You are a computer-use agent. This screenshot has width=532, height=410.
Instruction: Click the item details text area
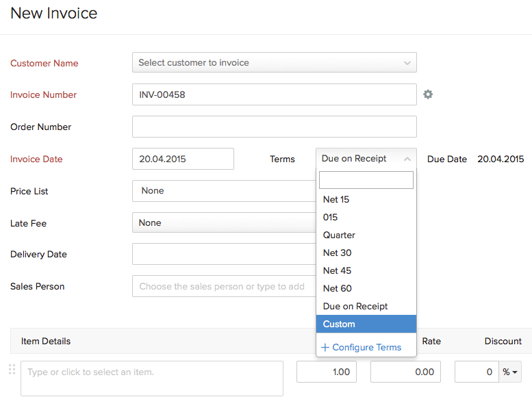(x=152, y=378)
